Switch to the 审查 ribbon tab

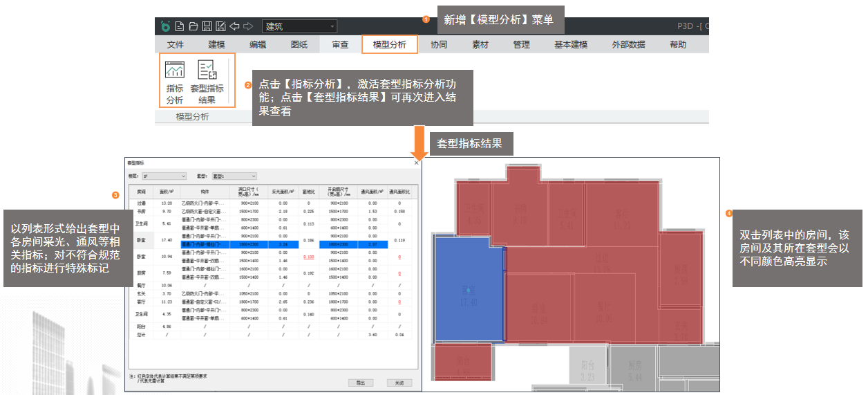point(340,44)
